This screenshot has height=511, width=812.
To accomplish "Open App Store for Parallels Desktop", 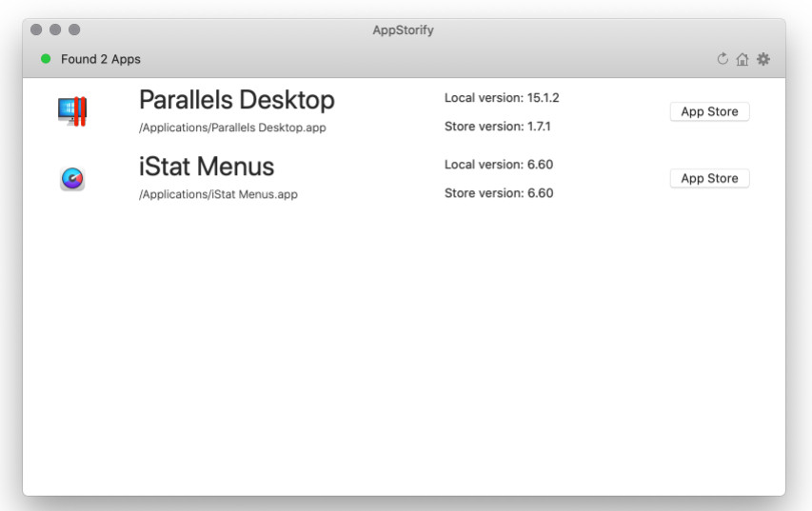I will pos(709,111).
